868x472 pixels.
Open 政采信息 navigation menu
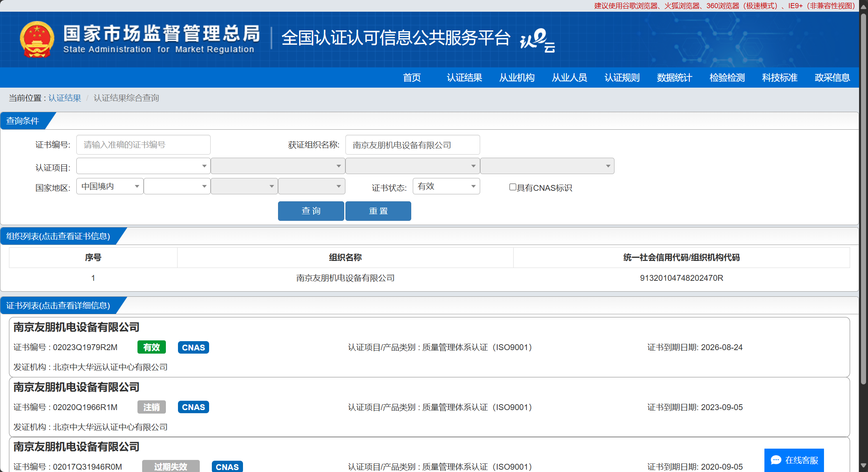point(833,77)
